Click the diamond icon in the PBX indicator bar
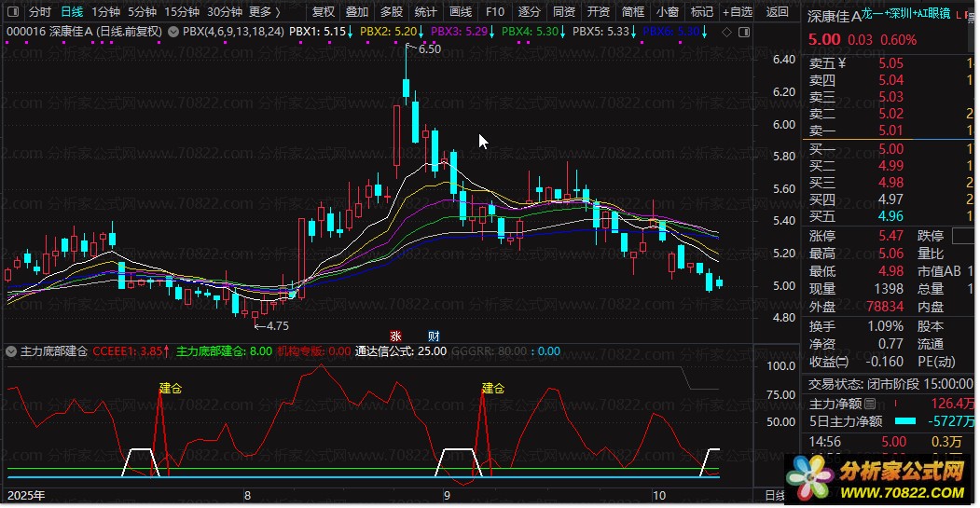Viewport: 980px width, 508px height. [x=726, y=32]
